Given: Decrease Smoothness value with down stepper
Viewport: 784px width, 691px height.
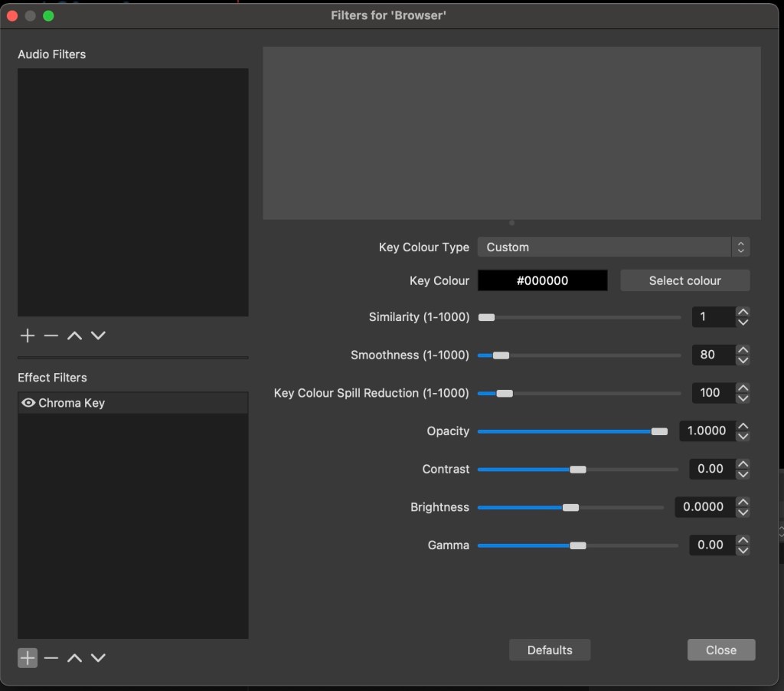Looking at the screenshot, I should [x=743, y=360].
